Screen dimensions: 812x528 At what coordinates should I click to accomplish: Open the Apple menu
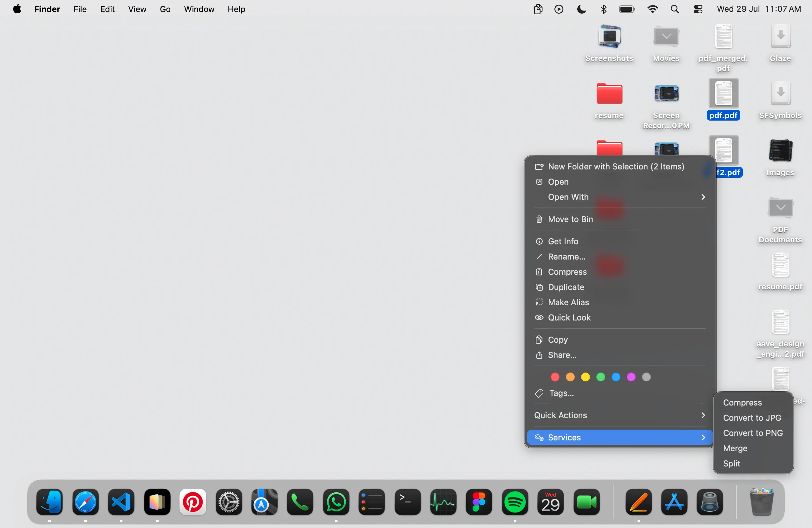tap(17, 9)
